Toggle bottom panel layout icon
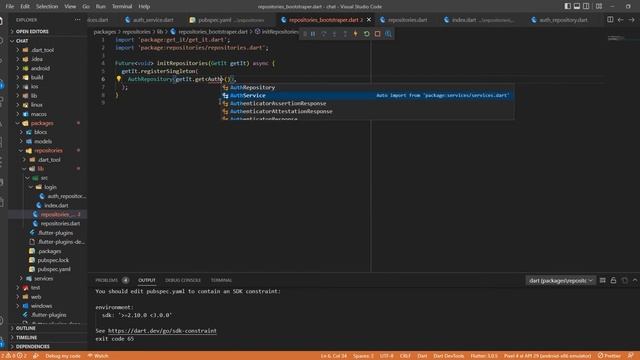This screenshot has height=360, width=640. click(x=577, y=6)
